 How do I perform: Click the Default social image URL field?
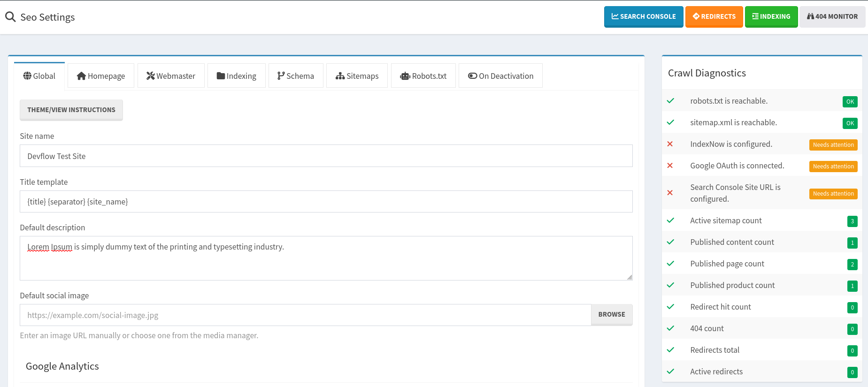[x=305, y=315]
